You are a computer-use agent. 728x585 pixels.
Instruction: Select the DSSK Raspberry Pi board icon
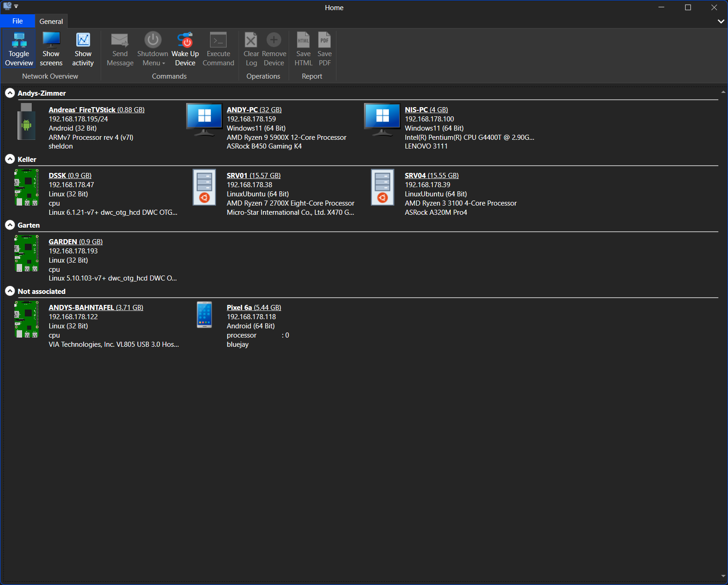point(26,187)
